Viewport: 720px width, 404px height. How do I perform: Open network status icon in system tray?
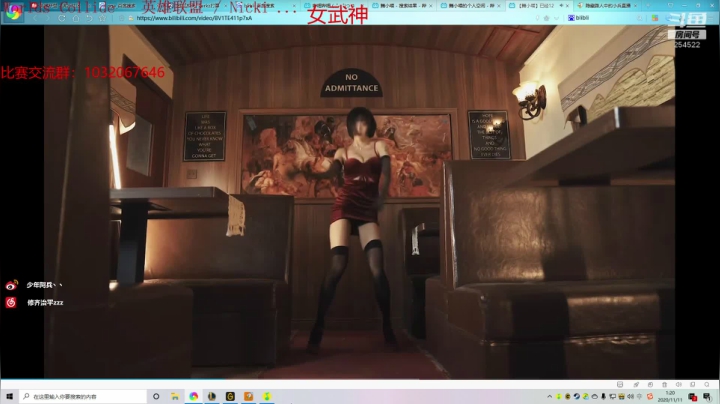[613, 396]
